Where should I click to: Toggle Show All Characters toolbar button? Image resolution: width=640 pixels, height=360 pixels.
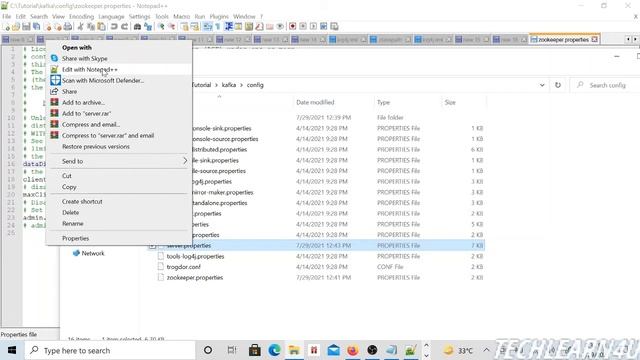pos(217,27)
